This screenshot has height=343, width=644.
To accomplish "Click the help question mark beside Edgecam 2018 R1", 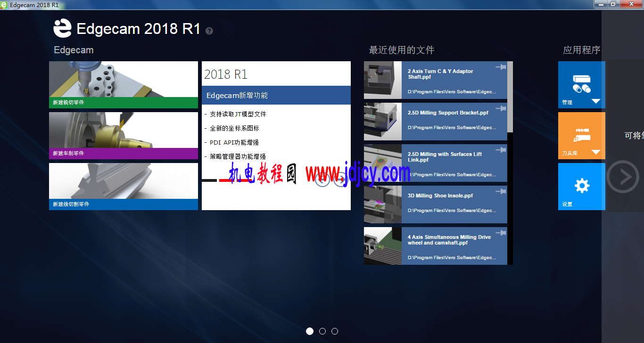I will tap(209, 31).
